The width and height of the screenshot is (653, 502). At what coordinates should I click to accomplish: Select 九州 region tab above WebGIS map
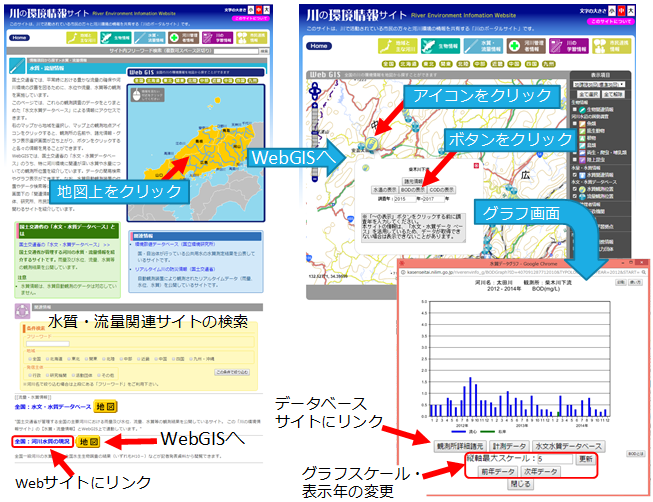click(549, 64)
